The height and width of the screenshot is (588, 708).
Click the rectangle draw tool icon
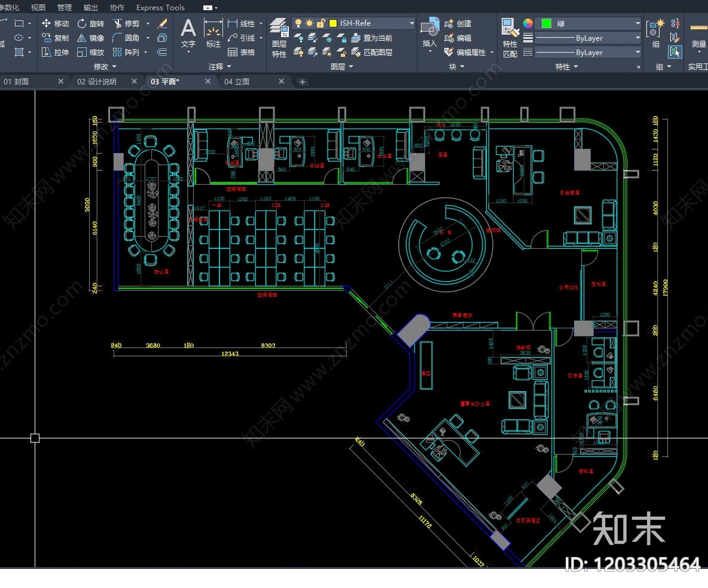(x=19, y=23)
